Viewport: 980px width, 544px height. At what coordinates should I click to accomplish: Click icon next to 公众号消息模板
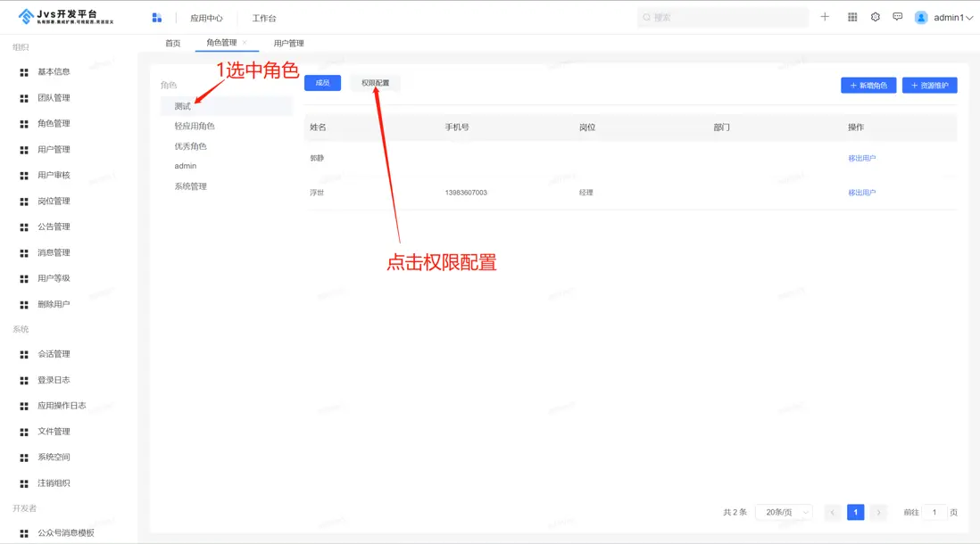tap(24, 533)
